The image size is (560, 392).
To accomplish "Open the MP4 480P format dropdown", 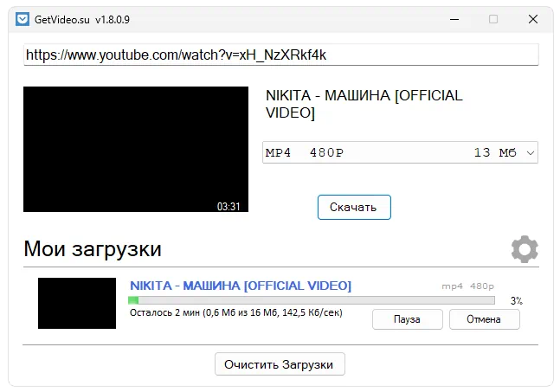I will pos(400,152).
